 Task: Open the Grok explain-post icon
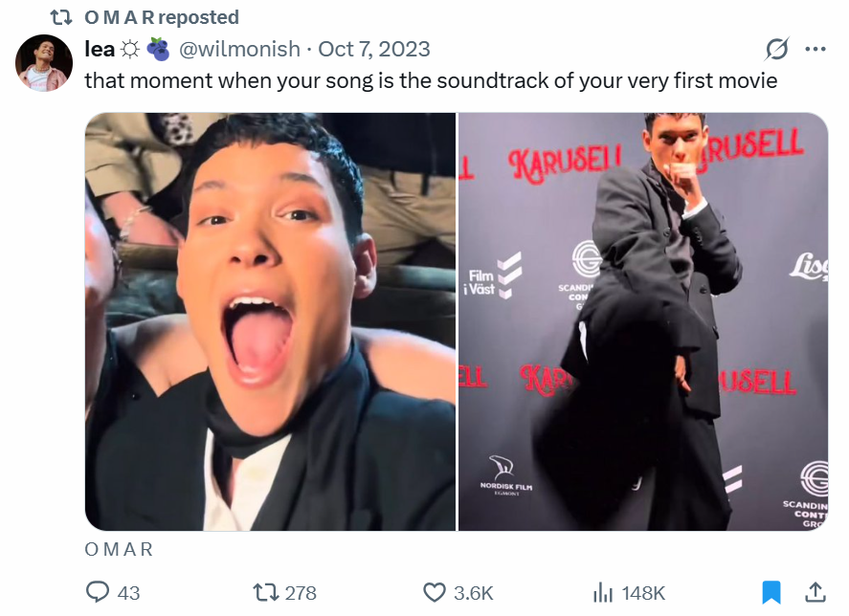[x=777, y=49]
